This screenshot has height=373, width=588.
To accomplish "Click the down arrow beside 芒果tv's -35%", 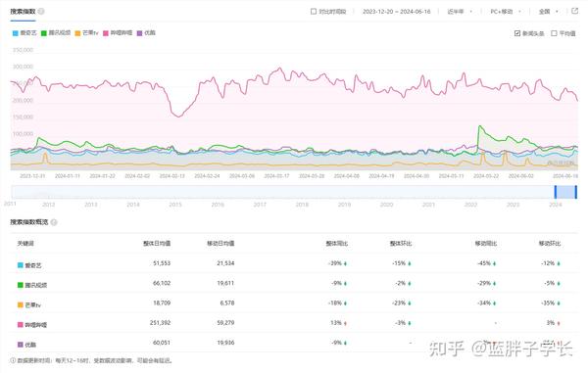I will pyautogui.click(x=559, y=303).
